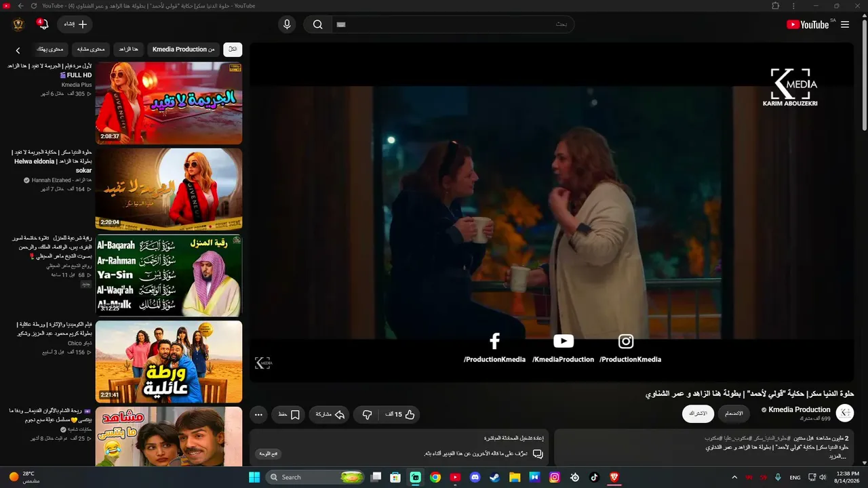This screenshot has height=488, width=868.
Task: Open Brave browser from the taskbar
Action: pyautogui.click(x=614, y=477)
